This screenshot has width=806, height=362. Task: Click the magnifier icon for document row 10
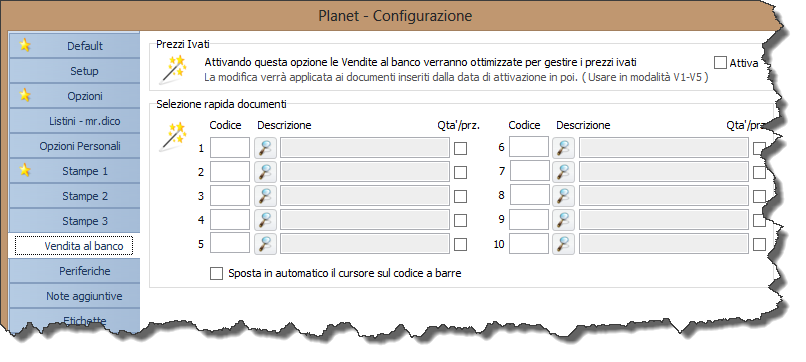coord(564,244)
